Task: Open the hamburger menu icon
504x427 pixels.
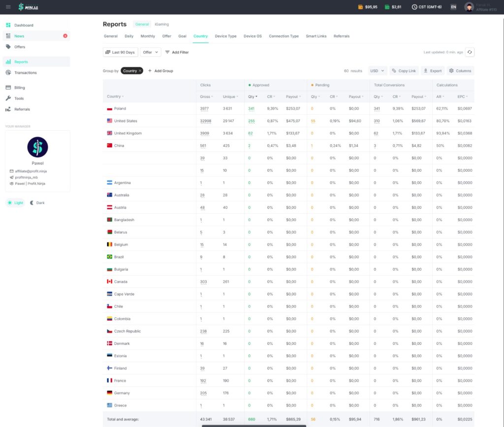Action: pos(8,7)
